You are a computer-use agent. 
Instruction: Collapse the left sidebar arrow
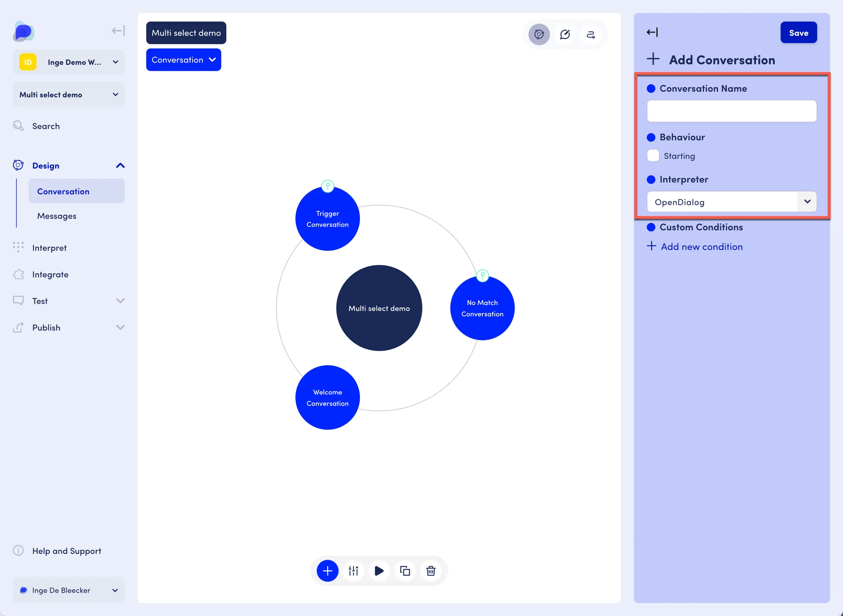pyautogui.click(x=118, y=31)
